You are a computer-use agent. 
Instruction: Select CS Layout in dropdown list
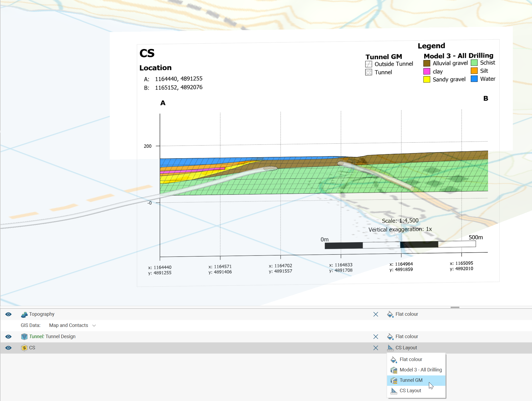[x=410, y=391]
